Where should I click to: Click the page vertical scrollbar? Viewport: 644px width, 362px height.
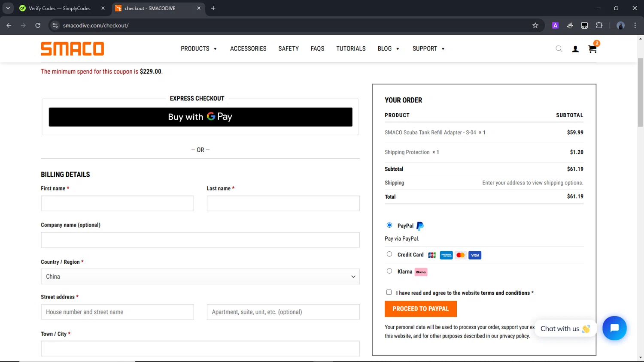click(x=640, y=92)
